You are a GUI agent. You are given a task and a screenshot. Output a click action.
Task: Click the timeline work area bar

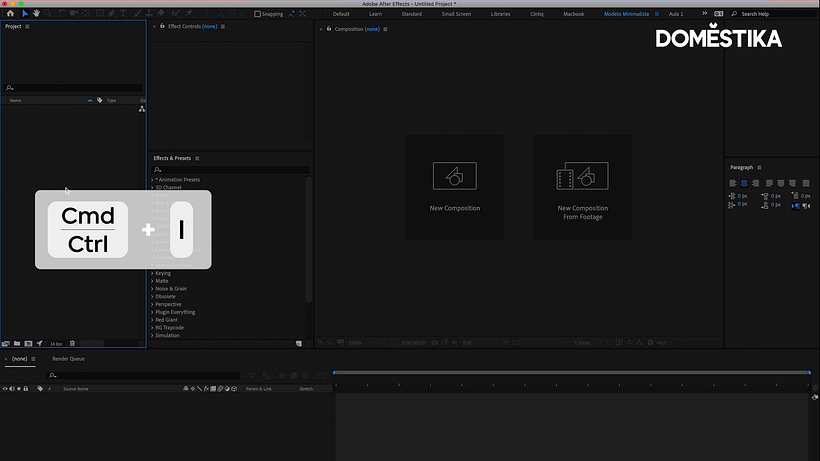(x=572, y=372)
